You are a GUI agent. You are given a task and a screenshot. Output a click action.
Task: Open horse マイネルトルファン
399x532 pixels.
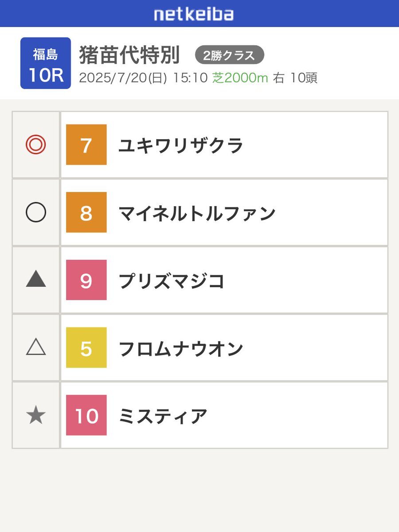pos(197,213)
